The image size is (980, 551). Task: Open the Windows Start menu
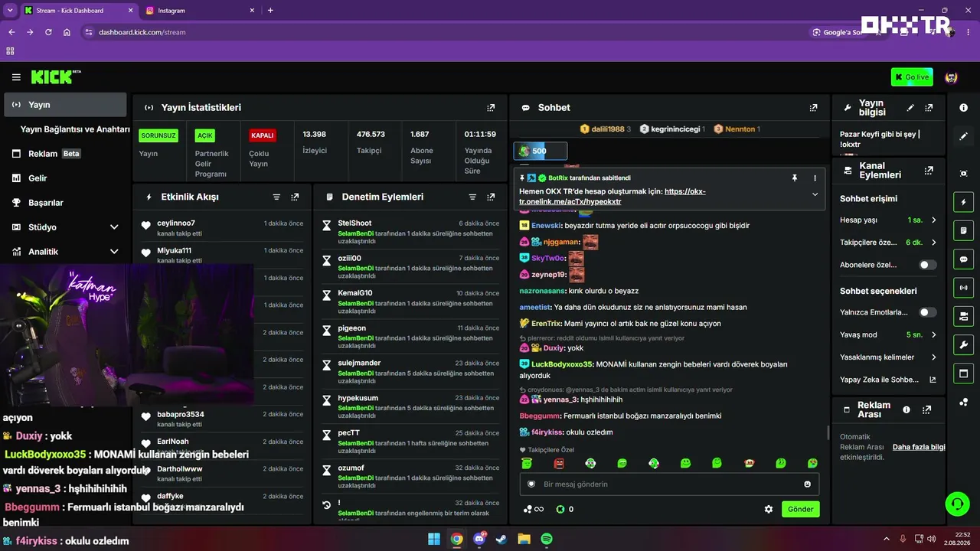click(x=434, y=539)
